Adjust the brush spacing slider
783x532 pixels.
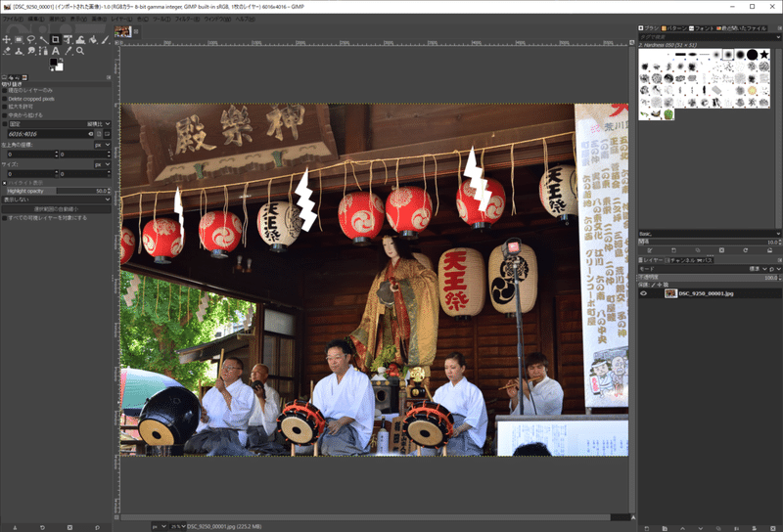pyautogui.click(x=710, y=243)
